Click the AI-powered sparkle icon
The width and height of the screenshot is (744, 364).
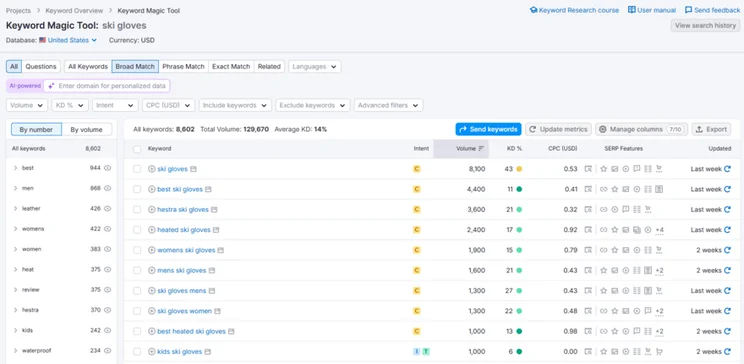(51, 86)
